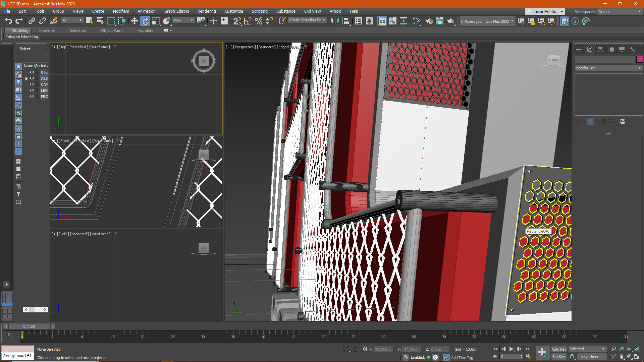Open the Graph Editors menu

click(x=176, y=11)
